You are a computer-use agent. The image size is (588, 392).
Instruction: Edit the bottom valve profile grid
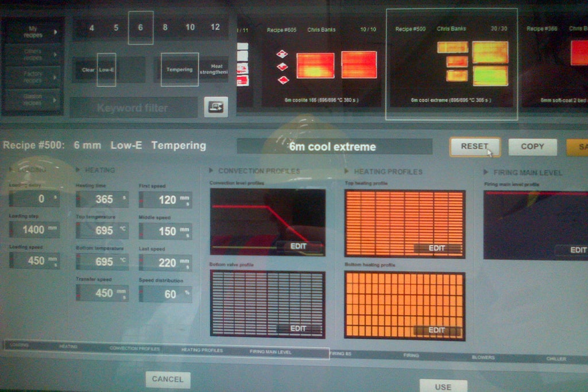298,328
